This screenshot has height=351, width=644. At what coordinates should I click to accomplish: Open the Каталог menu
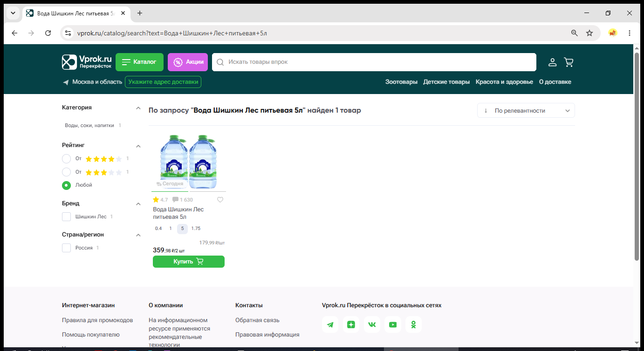pos(139,62)
